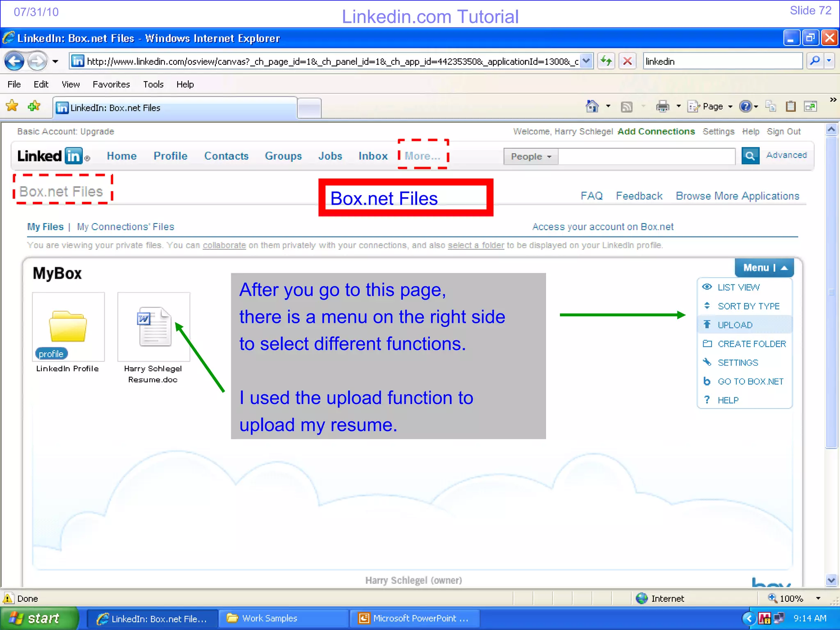Open the Favorites menu

pos(111,84)
